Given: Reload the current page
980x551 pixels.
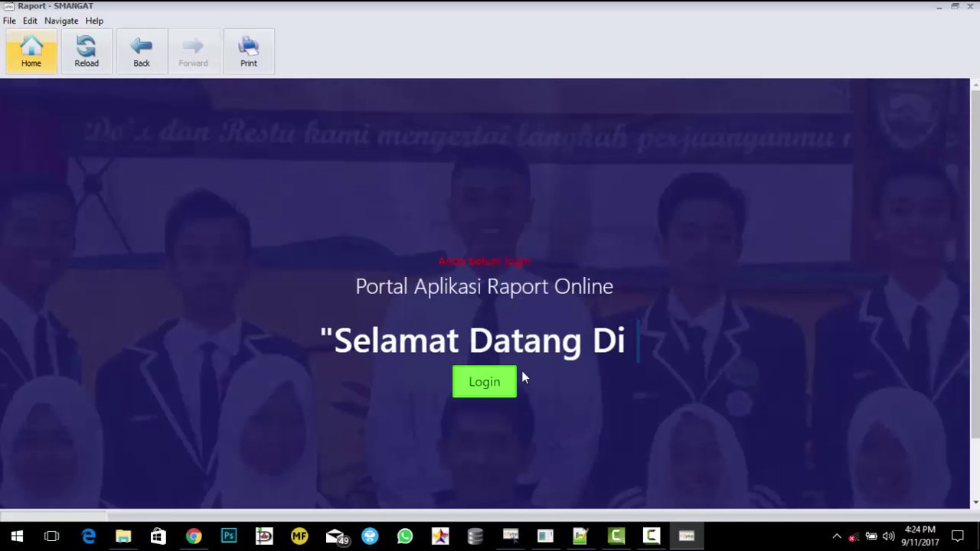Looking at the screenshot, I should tap(87, 51).
